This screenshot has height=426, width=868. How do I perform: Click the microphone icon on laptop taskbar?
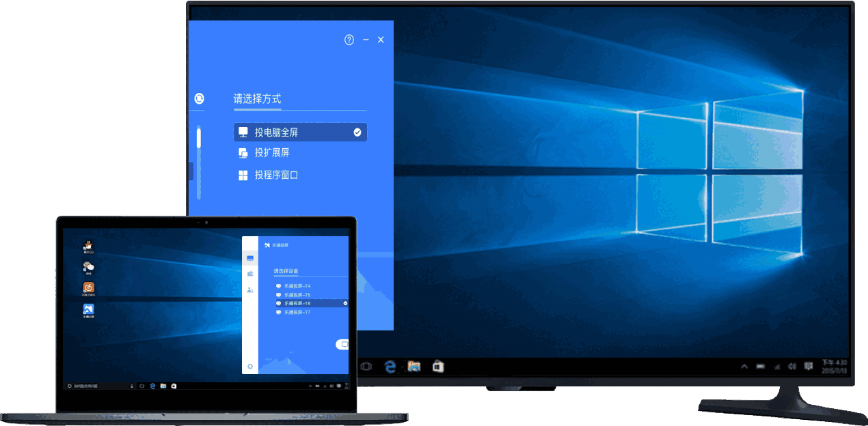[x=132, y=386]
